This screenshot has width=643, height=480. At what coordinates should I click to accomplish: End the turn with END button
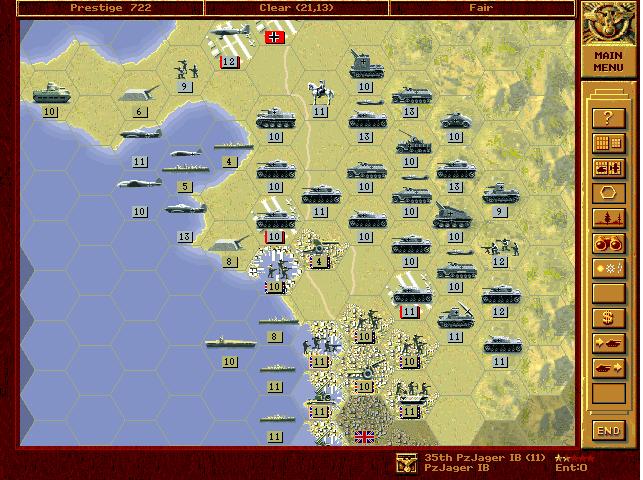coord(609,430)
